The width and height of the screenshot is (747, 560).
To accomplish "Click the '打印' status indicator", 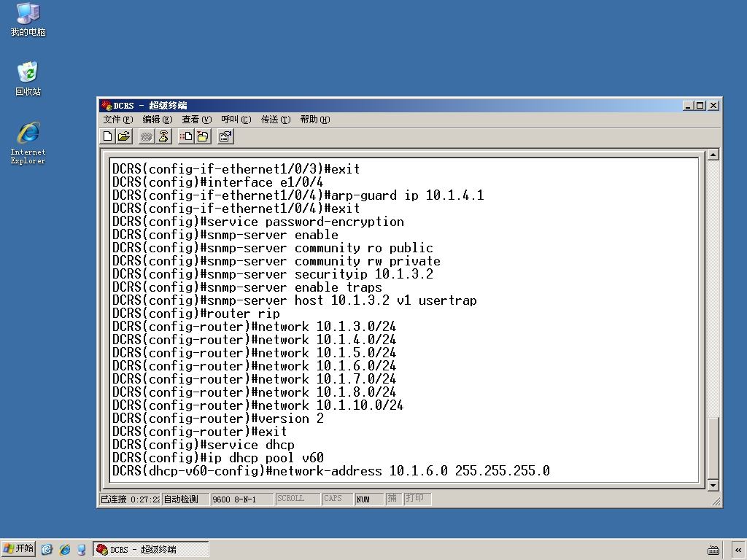I will [417, 499].
